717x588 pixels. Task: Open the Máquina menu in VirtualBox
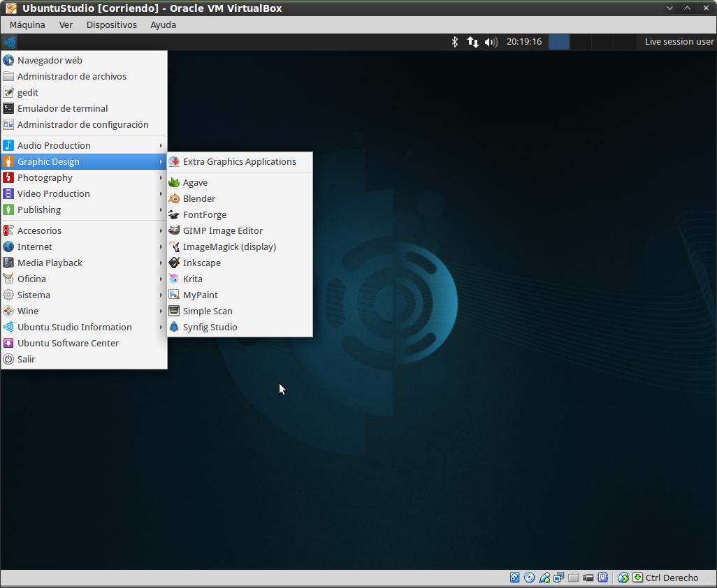27,24
